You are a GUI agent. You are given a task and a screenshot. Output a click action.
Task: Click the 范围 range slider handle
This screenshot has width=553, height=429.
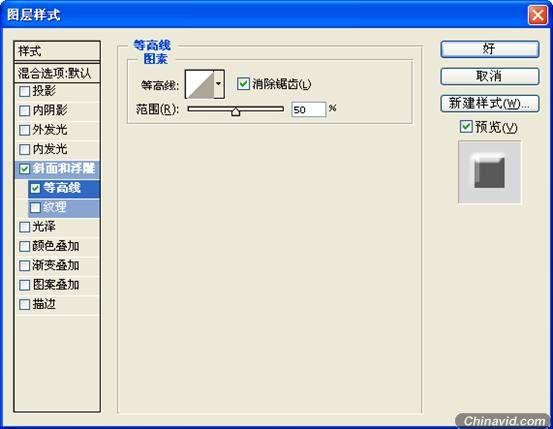tap(236, 112)
